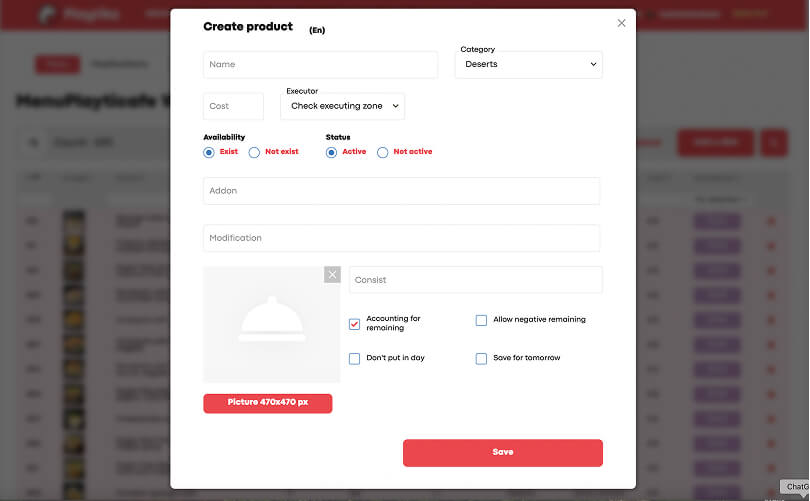Set status to Active
This screenshot has width=810, height=501.
pyautogui.click(x=332, y=152)
